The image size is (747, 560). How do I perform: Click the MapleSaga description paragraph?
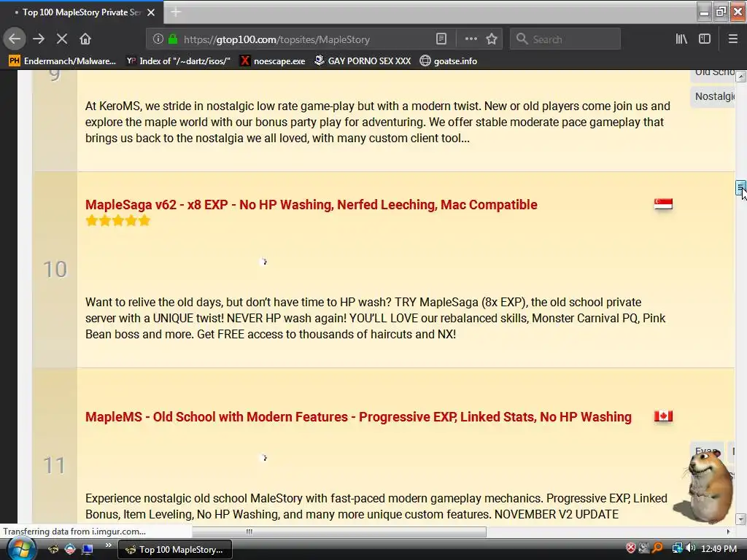[x=376, y=318]
